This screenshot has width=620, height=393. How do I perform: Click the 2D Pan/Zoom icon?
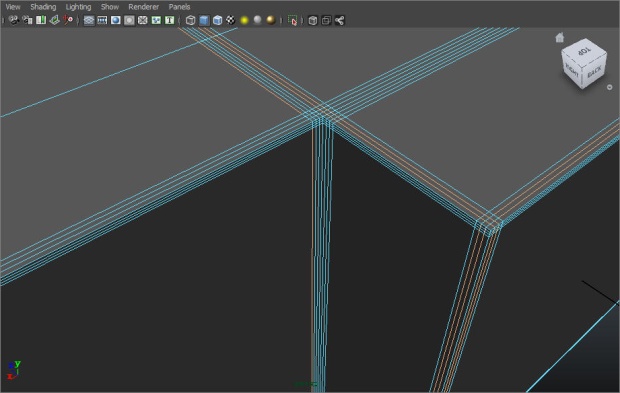(68, 20)
